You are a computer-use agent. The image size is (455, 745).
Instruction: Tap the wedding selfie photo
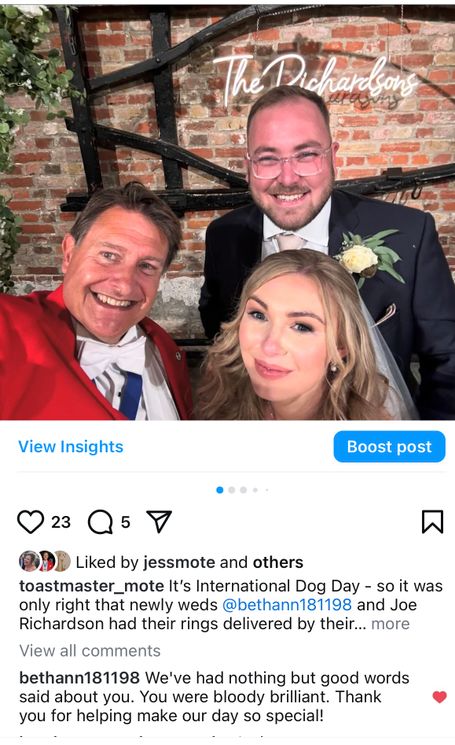(x=228, y=212)
